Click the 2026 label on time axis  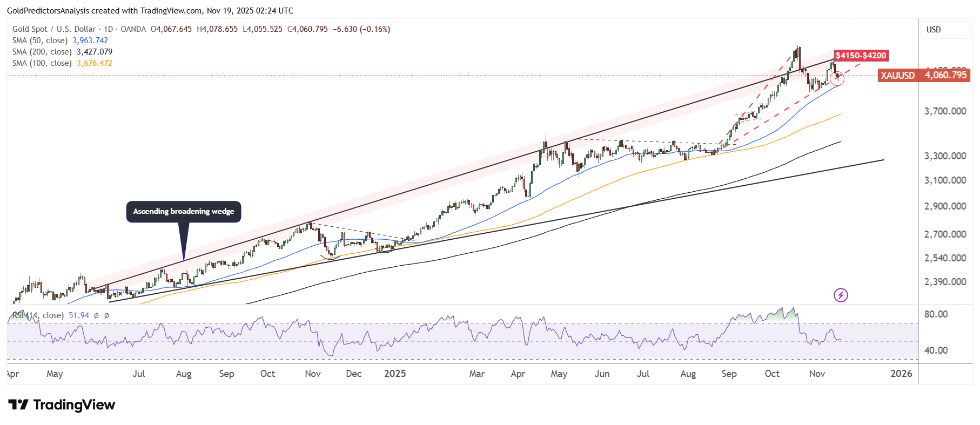(901, 374)
